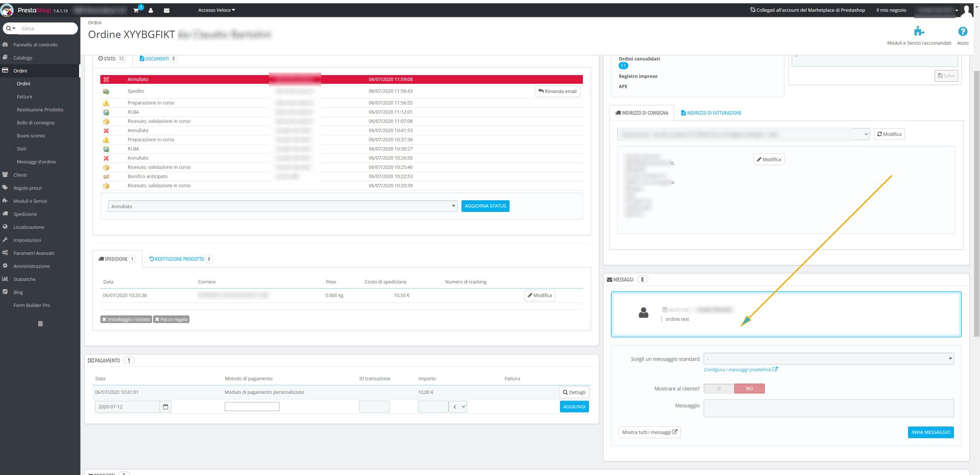Open Fatture in the Ordini submenu

click(x=24, y=97)
